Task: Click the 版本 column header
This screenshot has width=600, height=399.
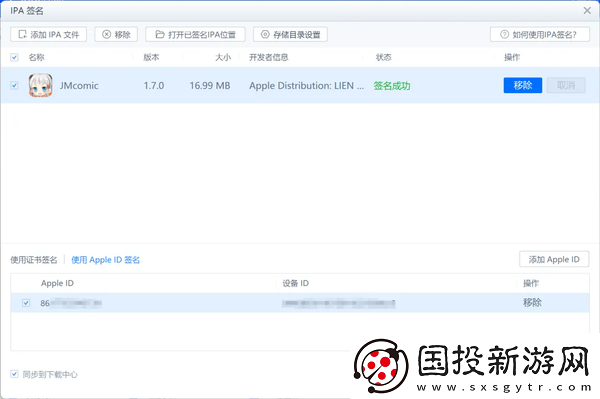Action: pos(151,57)
